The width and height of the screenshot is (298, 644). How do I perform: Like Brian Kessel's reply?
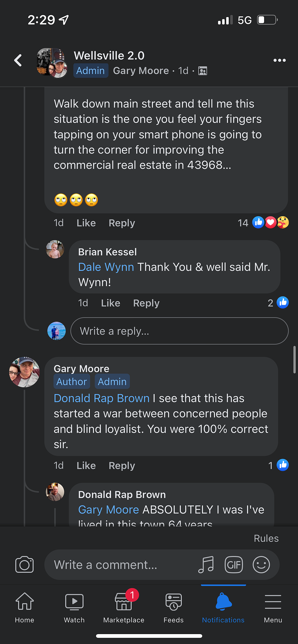pyautogui.click(x=111, y=303)
